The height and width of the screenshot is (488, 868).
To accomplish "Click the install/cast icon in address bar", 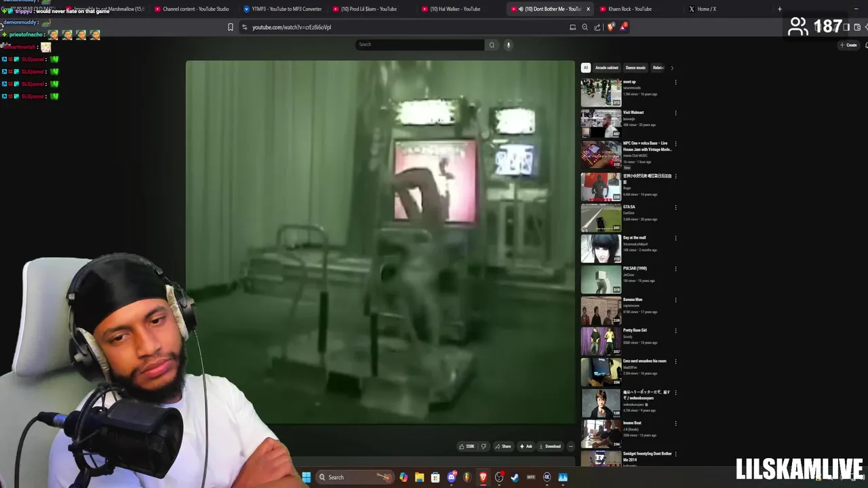I will (572, 27).
